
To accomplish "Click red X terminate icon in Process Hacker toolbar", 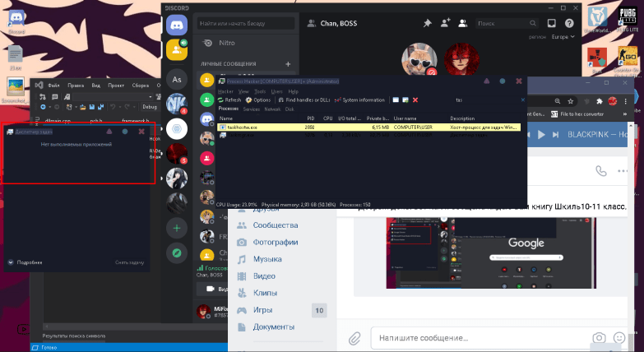I will click(x=415, y=100).
